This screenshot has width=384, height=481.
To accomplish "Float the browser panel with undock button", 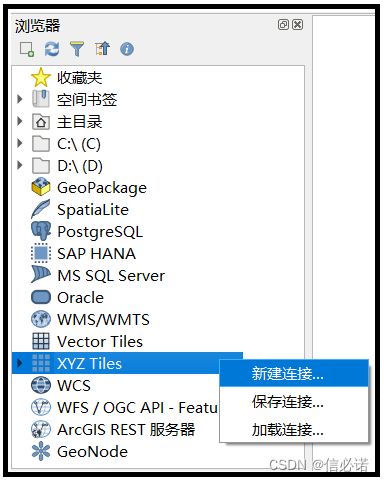I will (283, 25).
